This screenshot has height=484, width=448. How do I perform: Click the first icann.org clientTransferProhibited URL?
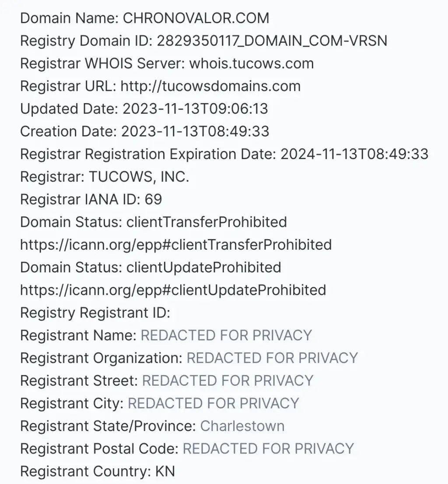coord(176,245)
